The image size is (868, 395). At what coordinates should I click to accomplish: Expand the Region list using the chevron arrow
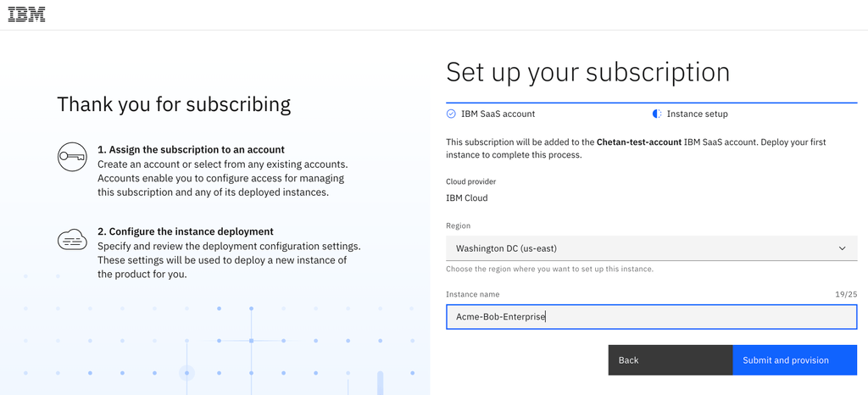[x=842, y=248]
